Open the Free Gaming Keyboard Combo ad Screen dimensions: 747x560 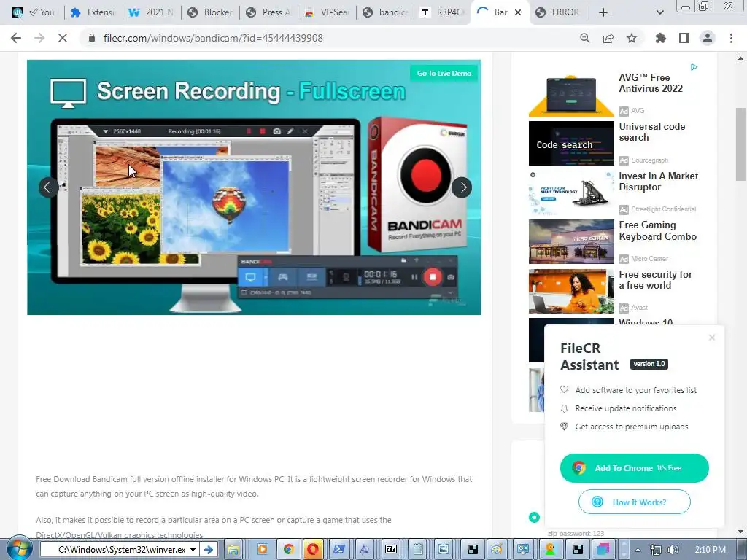657,230
